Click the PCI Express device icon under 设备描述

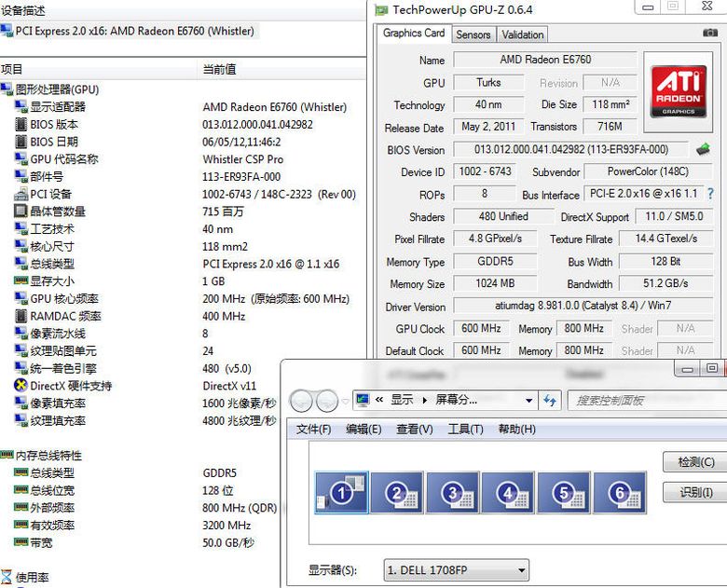coord(7,31)
